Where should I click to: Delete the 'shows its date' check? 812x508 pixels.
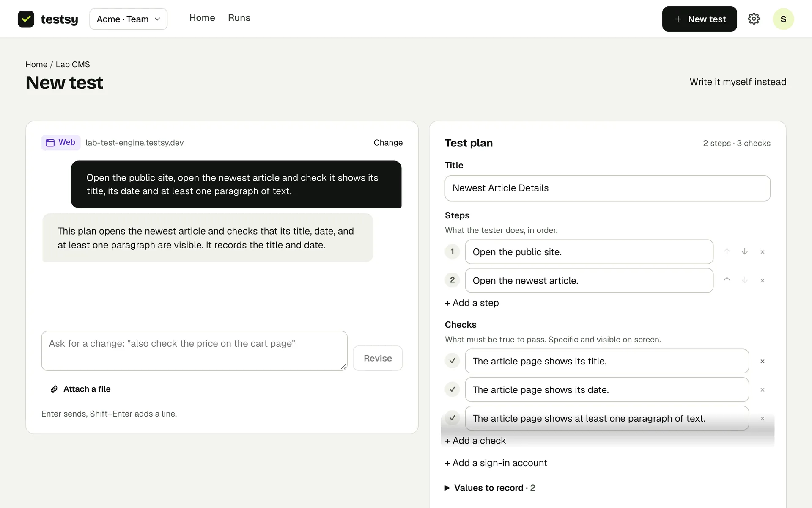click(763, 390)
